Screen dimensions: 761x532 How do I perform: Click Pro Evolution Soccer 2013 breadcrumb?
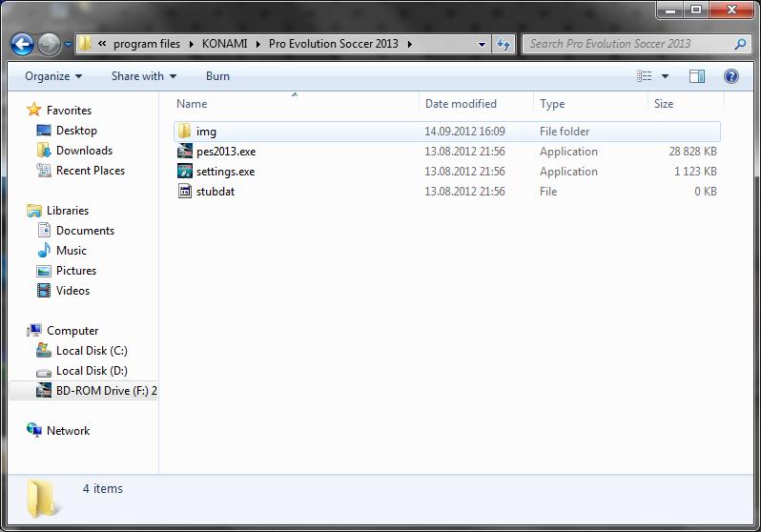coord(334,44)
